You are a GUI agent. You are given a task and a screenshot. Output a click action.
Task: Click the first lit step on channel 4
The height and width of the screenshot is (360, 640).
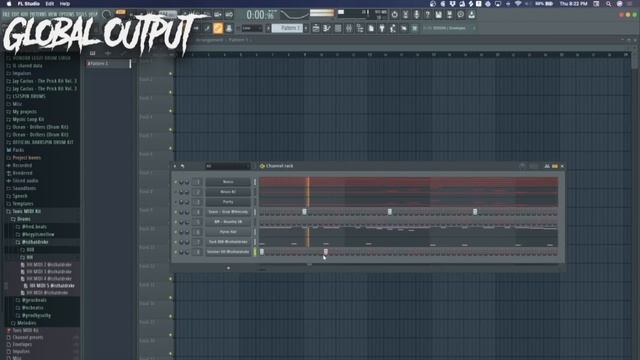tap(304, 212)
